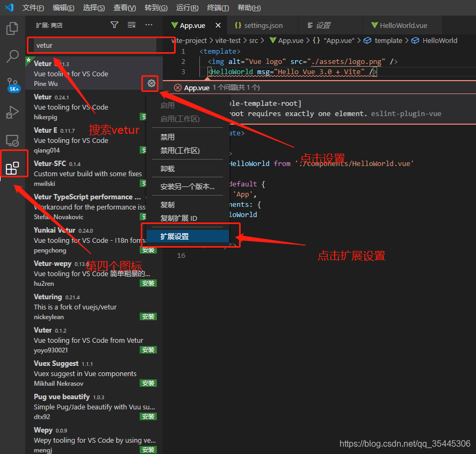The width and height of the screenshot is (476, 454).
Task: Clear extension search results icon
Action: click(x=132, y=25)
